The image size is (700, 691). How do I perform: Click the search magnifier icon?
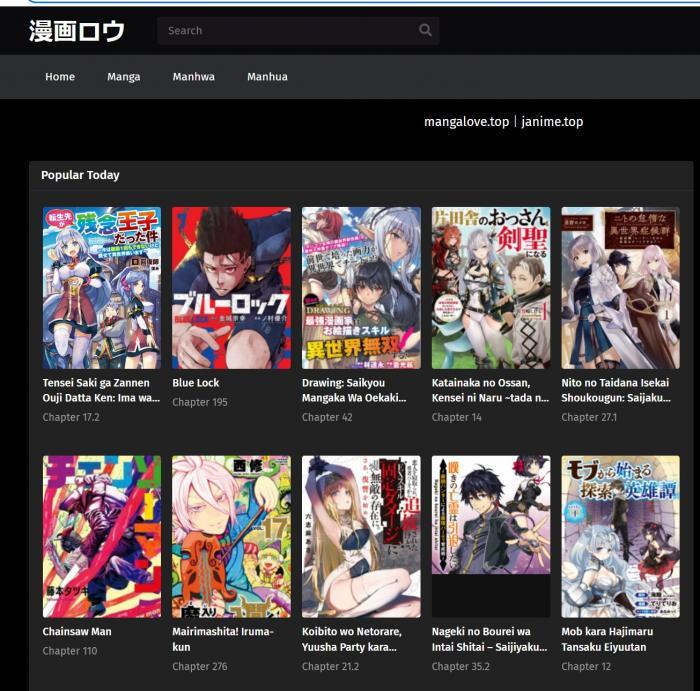(x=425, y=30)
